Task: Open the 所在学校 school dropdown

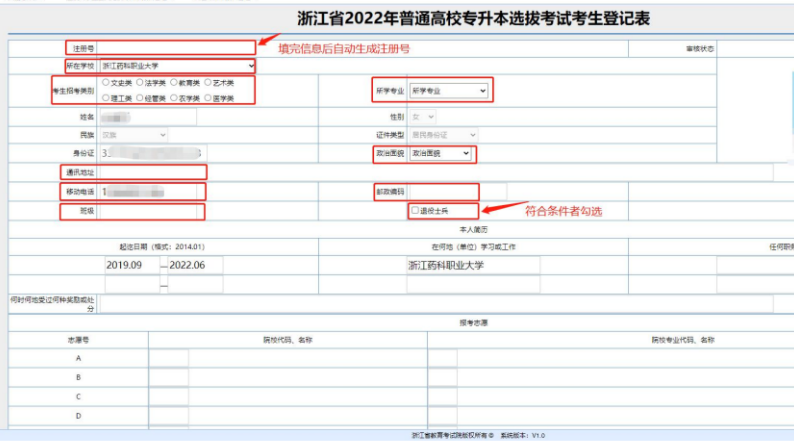Action: click(x=177, y=65)
